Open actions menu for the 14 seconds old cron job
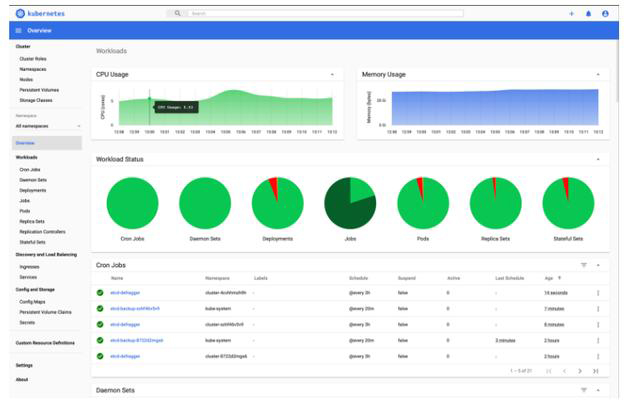This screenshot has width=640, height=400. coord(598,293)
